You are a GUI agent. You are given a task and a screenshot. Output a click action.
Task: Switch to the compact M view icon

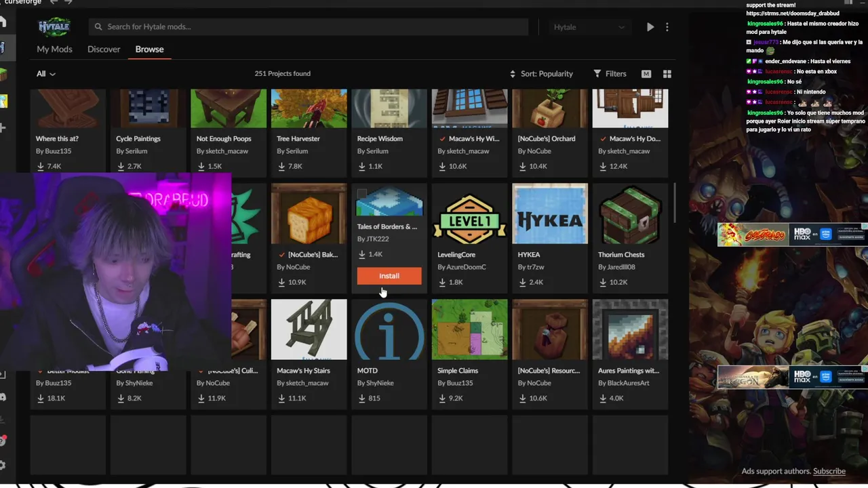tap(646, 74)
